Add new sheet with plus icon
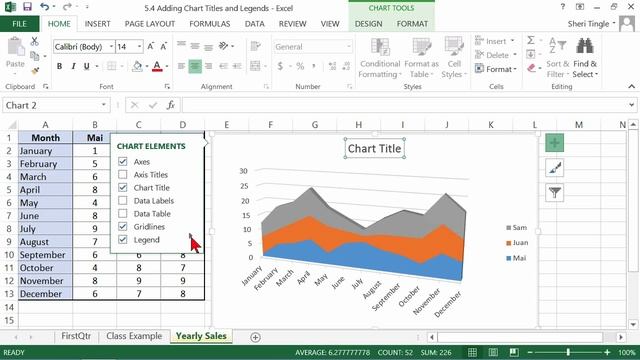This screenshot has width=640, height=360. point(256,337)
